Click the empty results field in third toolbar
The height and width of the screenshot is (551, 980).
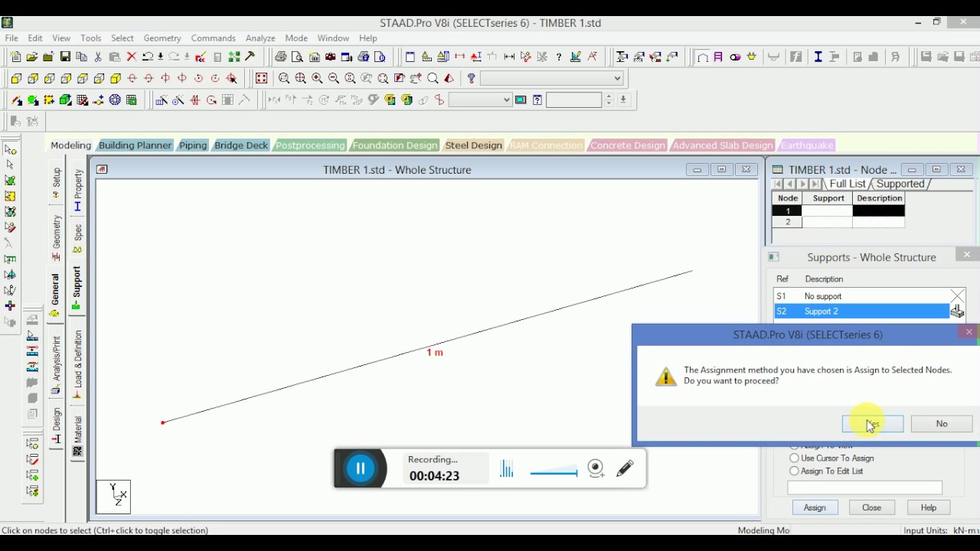tap(574, 100)
